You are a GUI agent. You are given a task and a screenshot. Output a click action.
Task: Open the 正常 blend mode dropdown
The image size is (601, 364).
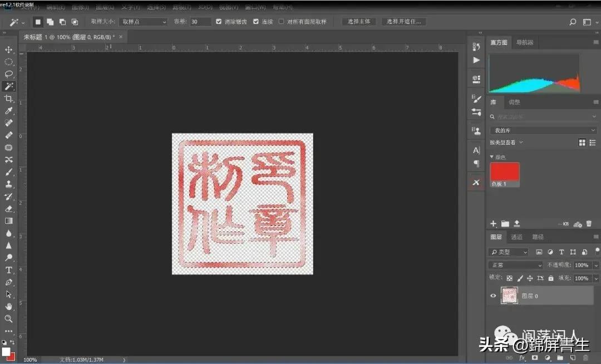[515, 265]
